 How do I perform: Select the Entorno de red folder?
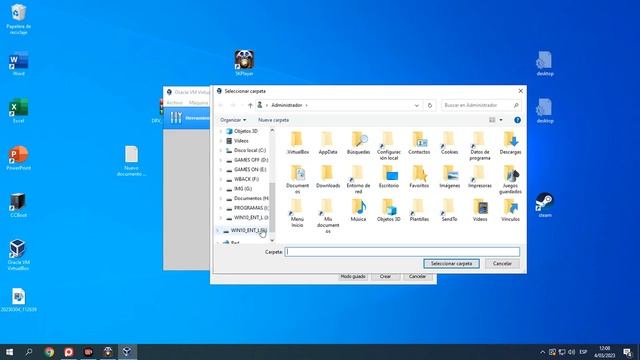pos(358,180)
